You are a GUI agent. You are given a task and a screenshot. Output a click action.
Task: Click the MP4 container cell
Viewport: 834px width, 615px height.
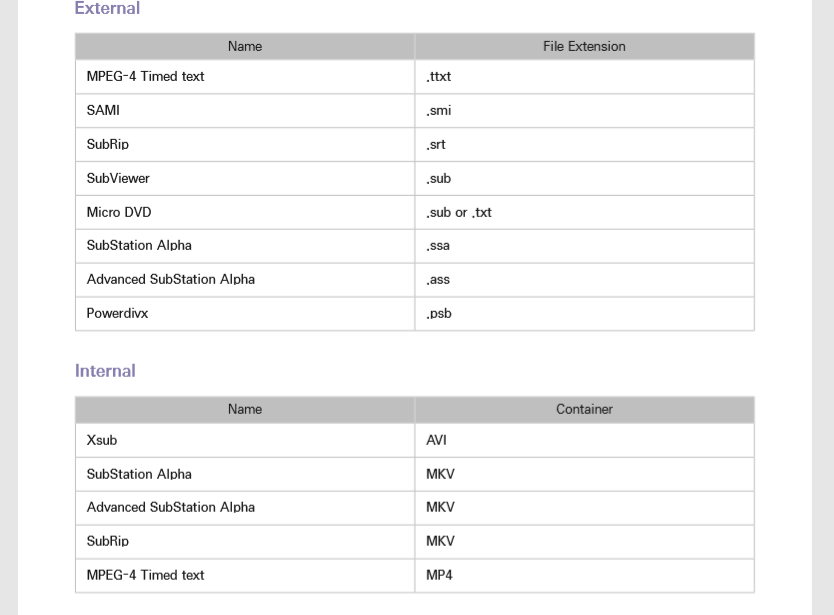point(439,576)
